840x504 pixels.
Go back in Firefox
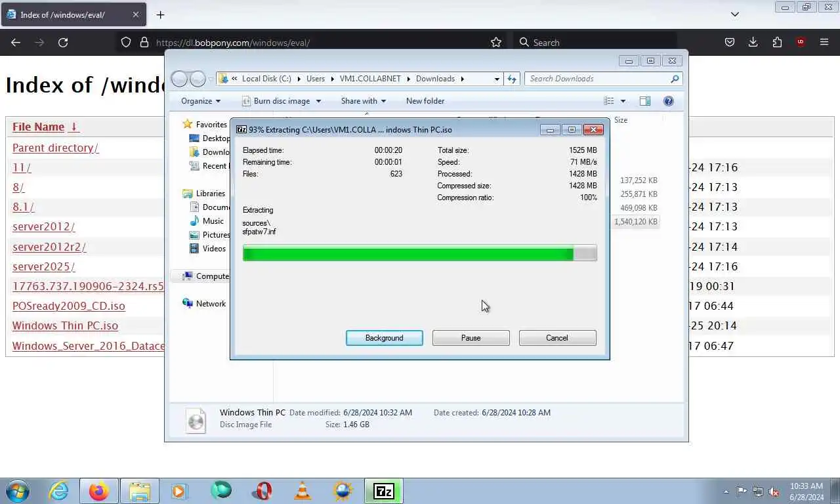tap(16, 42)
